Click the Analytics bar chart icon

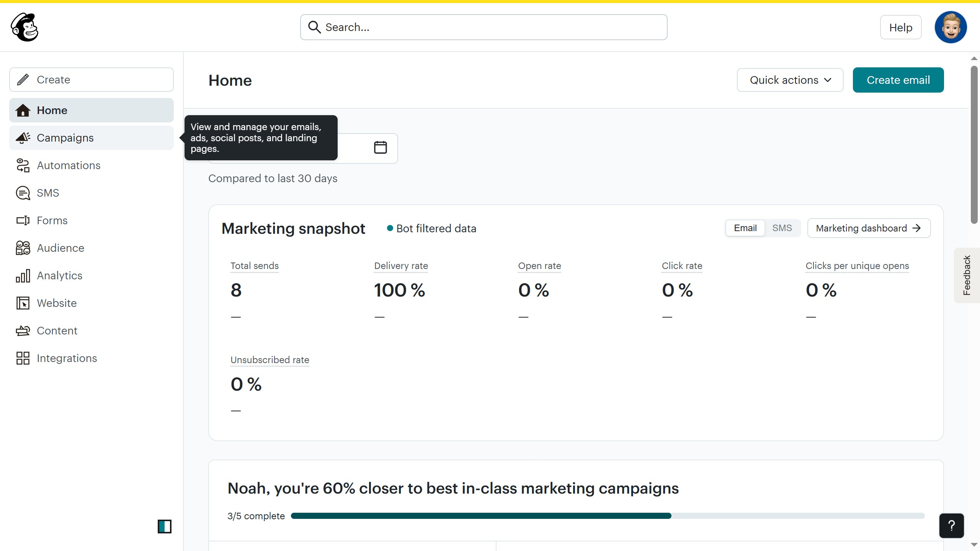pos(23,275)
